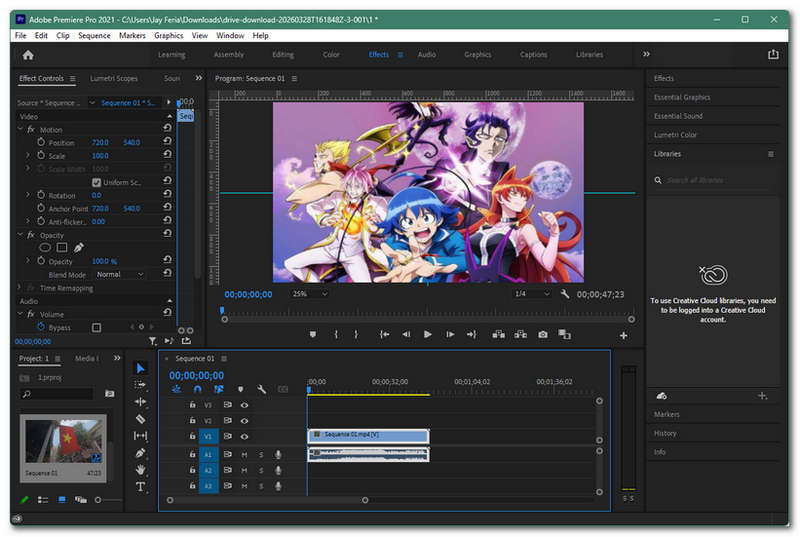Select the Hand tool
The width and height of the screenshot is (800, 537).
pyautogui.click(x=140, y=470)
